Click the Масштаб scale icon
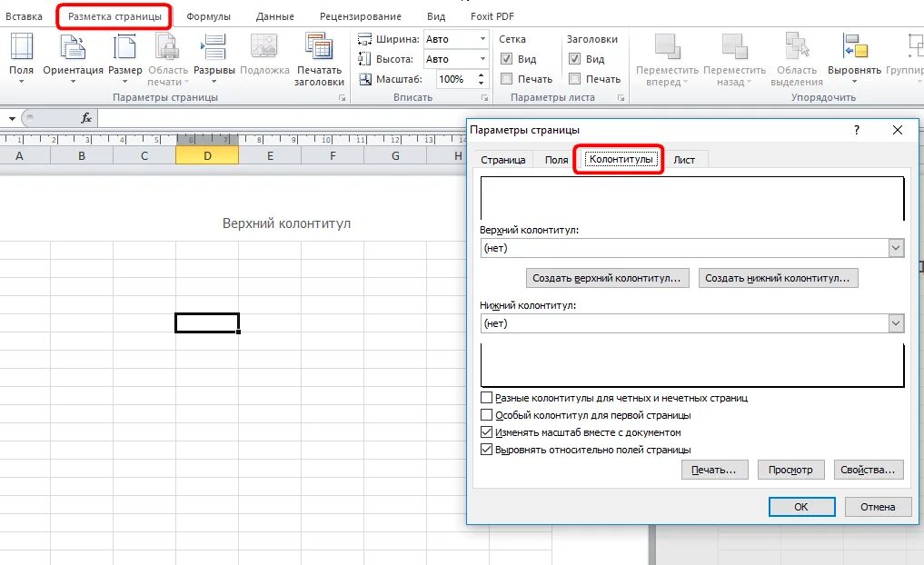This screenshot has width=924, height=565. tap(364, 79)
